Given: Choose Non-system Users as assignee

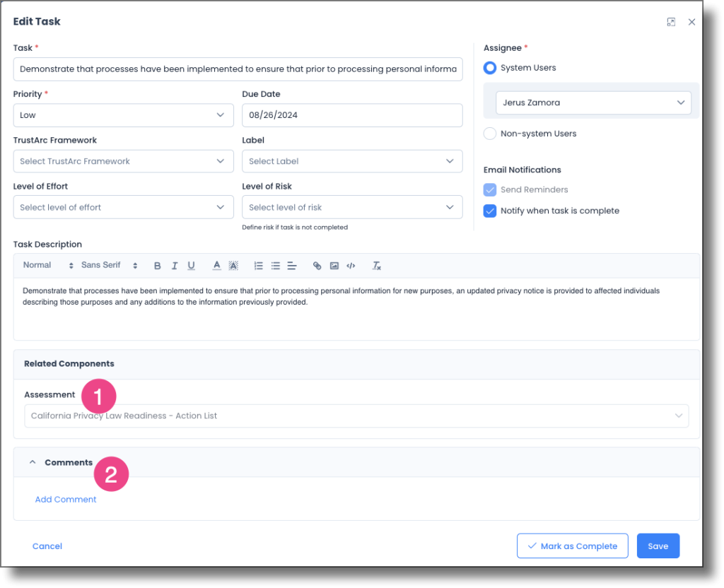Looking at the screenshot, I should point(490,134).
